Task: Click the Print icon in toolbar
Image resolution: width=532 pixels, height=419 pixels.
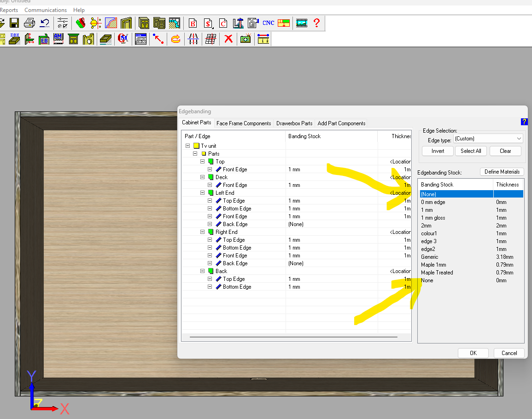Action: [x=29, y=23]
